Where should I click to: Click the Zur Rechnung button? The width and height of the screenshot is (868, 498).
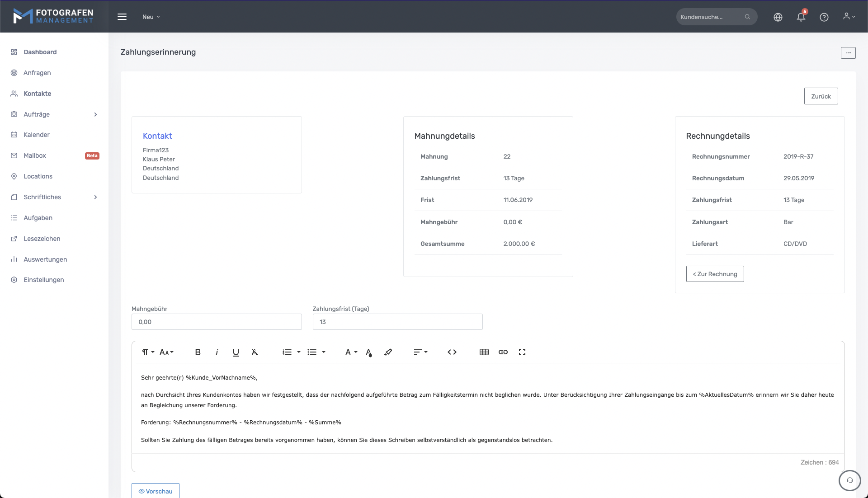[715, 274]
